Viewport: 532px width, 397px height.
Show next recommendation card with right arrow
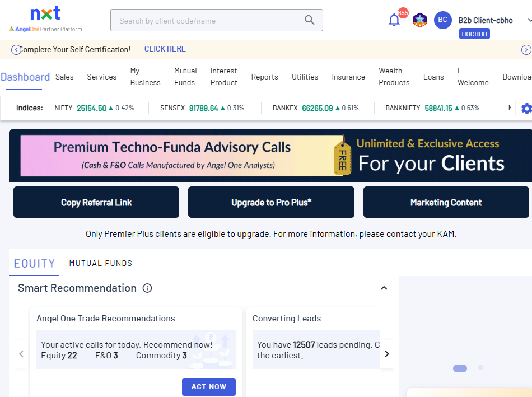pyautogui.click(x=386, y=354)
